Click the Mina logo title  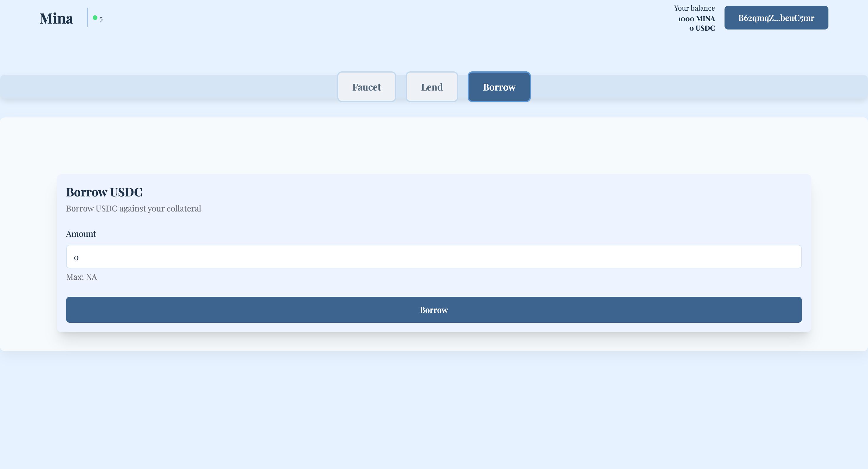coord(56,18)
